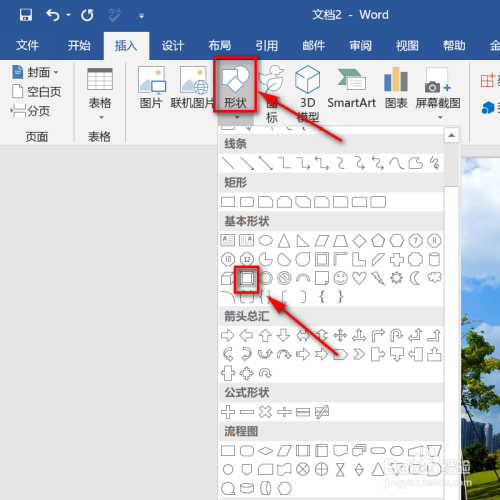Switch to the 布局 tab
This screenshot has height=500, width=500.
point(220,45)
